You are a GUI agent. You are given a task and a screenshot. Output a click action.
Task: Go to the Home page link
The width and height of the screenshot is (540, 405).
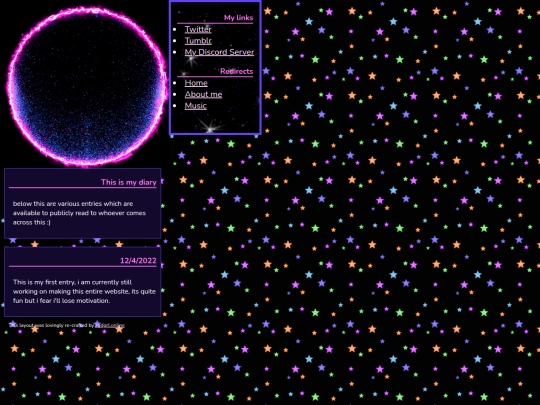[196, 83]
